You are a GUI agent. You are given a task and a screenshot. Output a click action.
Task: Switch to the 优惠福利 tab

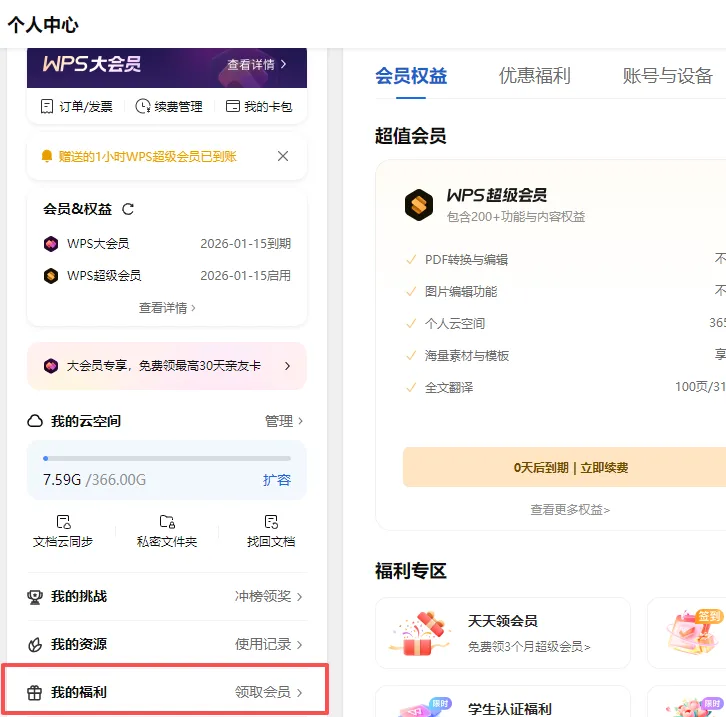535,76
